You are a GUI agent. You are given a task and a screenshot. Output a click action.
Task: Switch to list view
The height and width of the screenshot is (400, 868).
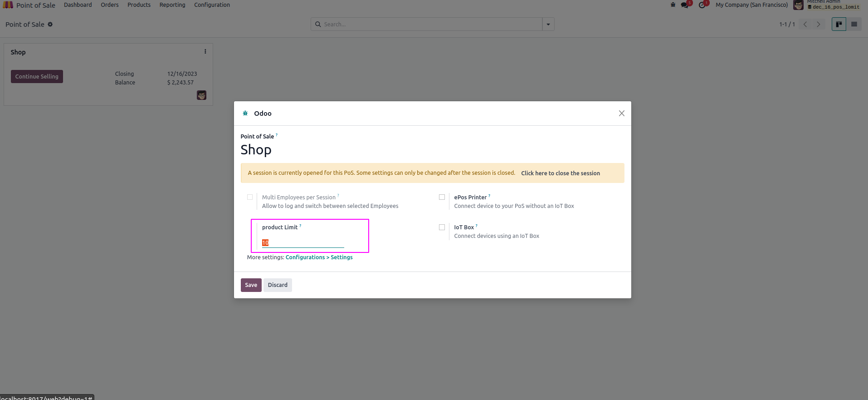pos(854,24)
